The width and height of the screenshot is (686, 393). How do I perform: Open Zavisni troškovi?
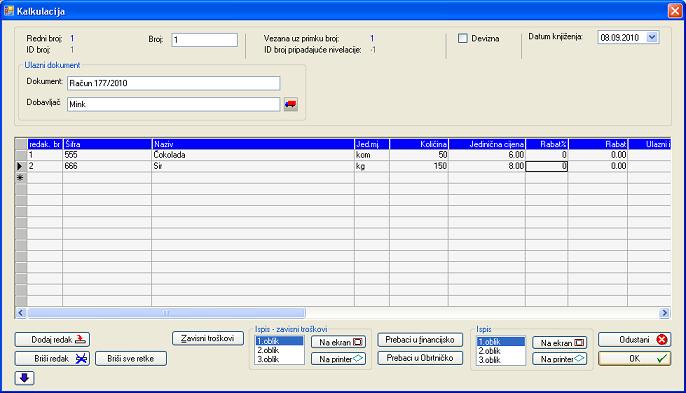(208, 338)
